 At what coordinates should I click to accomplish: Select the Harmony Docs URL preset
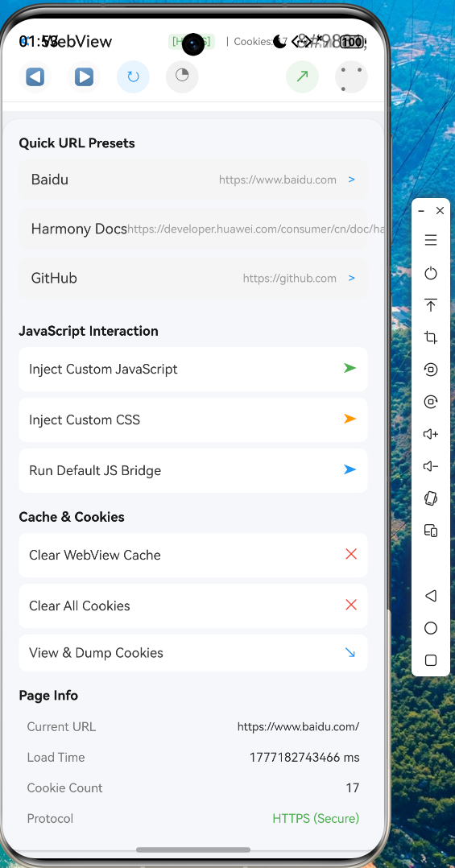coord(193,229)
